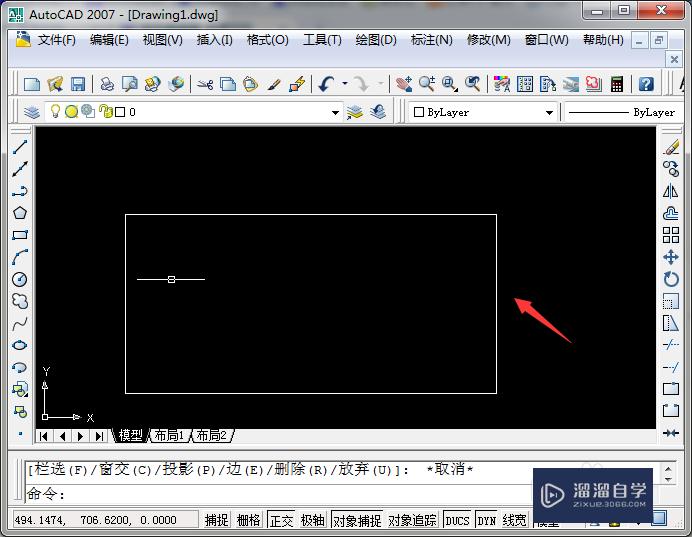This screenshot has height=537, width=692.
Task: Open the 修改(M) menu
Action: click(489, 40)
